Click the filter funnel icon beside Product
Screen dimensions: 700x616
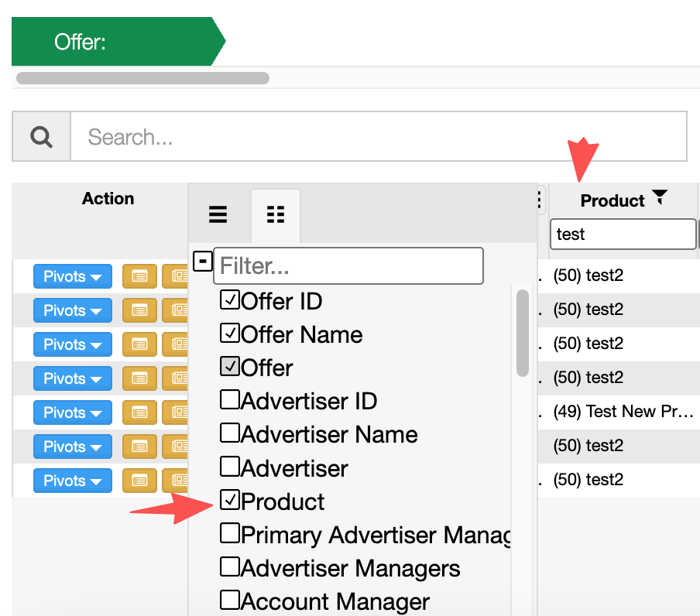coord(660,197)
